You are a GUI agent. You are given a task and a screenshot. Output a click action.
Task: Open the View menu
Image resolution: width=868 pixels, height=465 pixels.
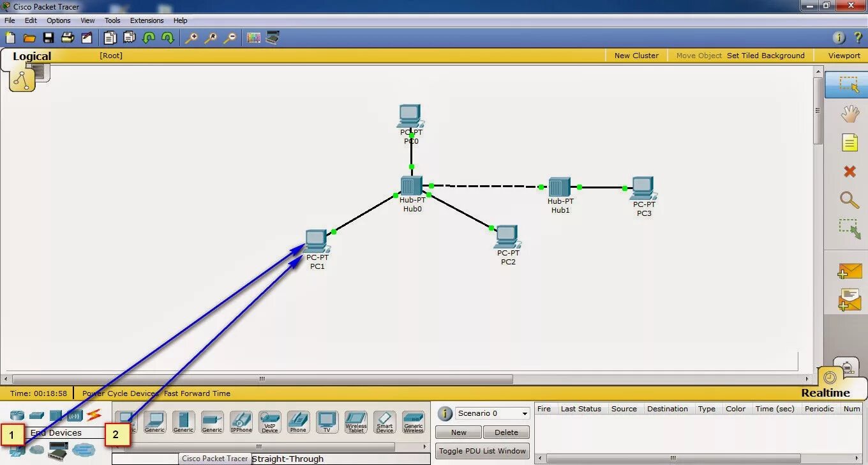[87, 20]
